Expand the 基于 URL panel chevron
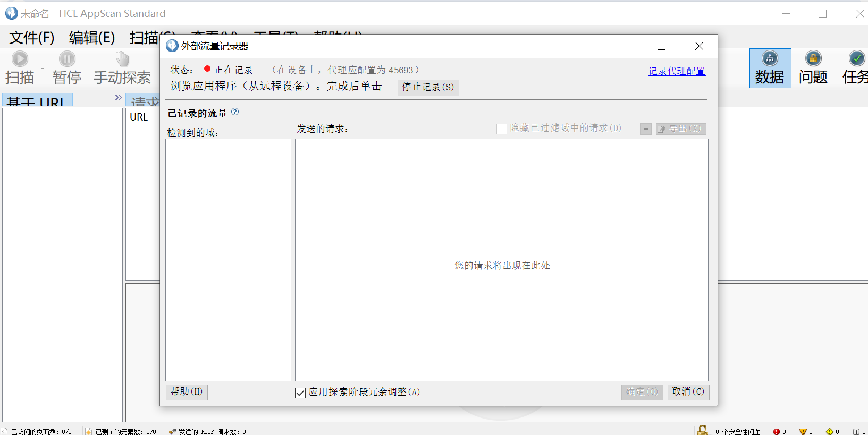This screenshot has width=868, height=435. (119, 97)
